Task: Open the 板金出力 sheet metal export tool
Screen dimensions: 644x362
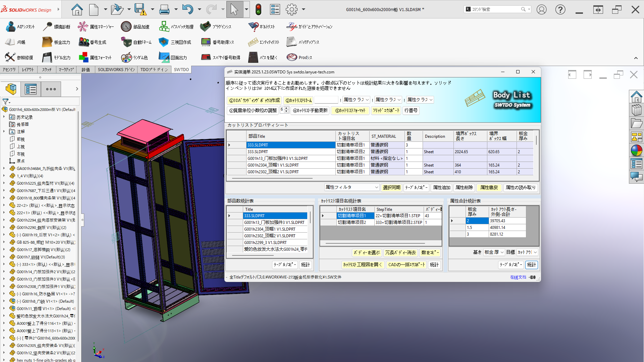Action: 47,42
